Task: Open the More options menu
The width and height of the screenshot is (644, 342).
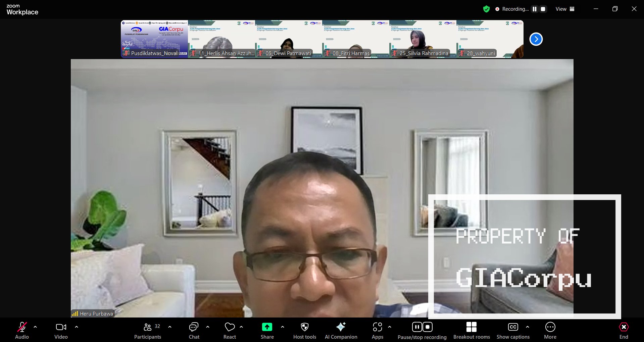Action: pos(550,327)
